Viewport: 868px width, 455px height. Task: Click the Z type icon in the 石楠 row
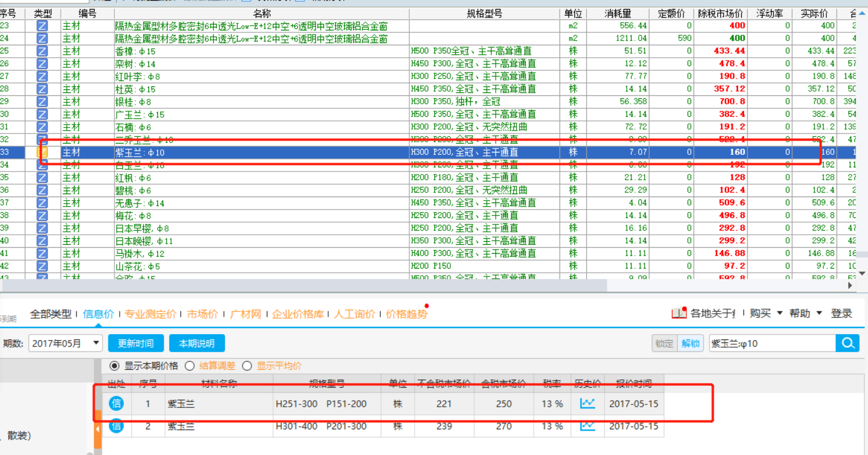42,127
